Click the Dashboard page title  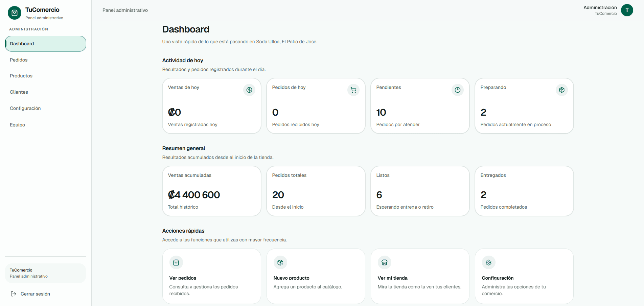186,29
